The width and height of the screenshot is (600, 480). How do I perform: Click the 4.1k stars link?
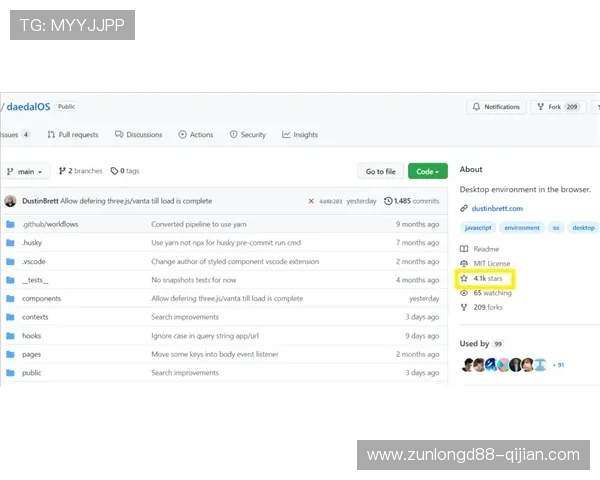click(487, 278)
